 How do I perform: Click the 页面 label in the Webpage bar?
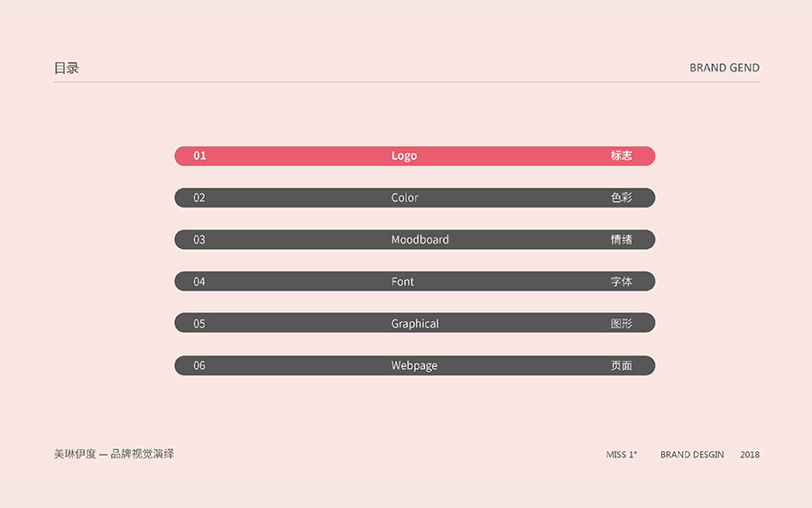[621, 365]
